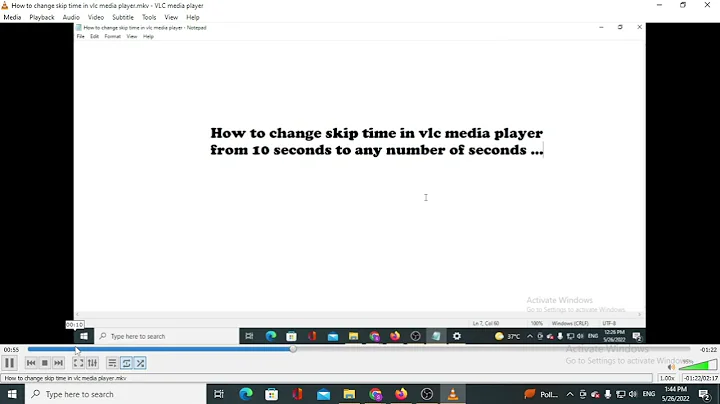Click the Windows taskbar search box

click(115, 394)
